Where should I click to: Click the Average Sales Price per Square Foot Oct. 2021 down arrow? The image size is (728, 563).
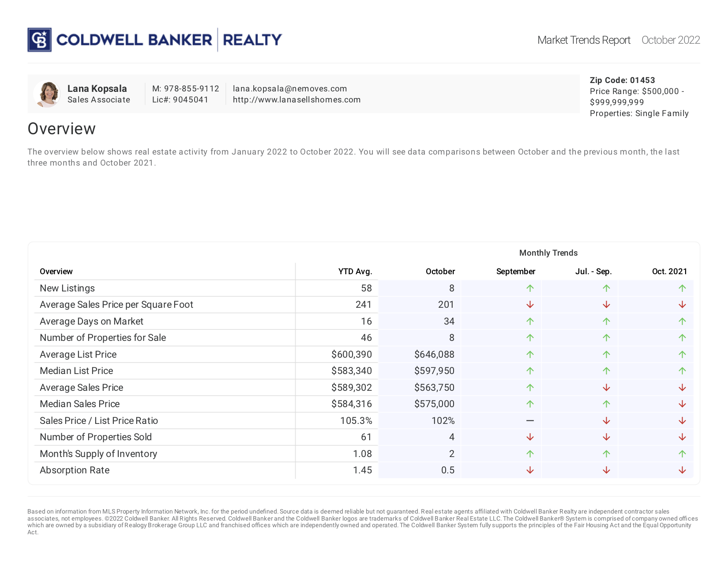click(682, 305)
